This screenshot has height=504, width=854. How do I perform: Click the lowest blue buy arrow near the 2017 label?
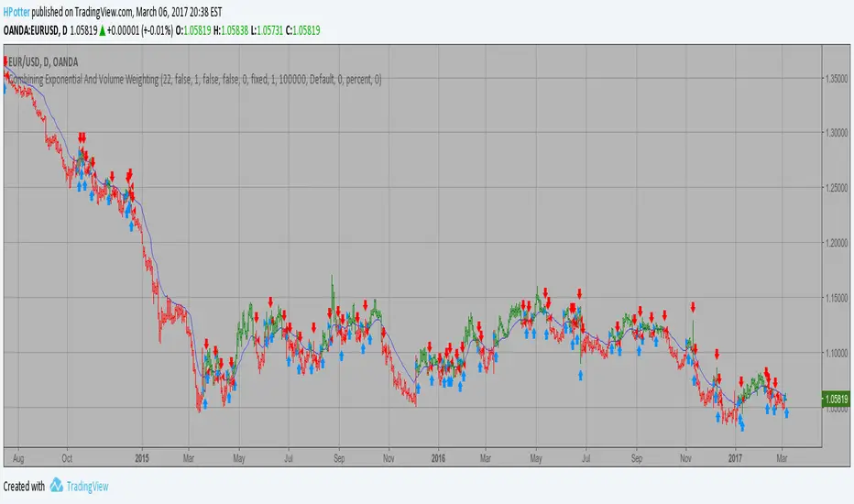[741, 424]
